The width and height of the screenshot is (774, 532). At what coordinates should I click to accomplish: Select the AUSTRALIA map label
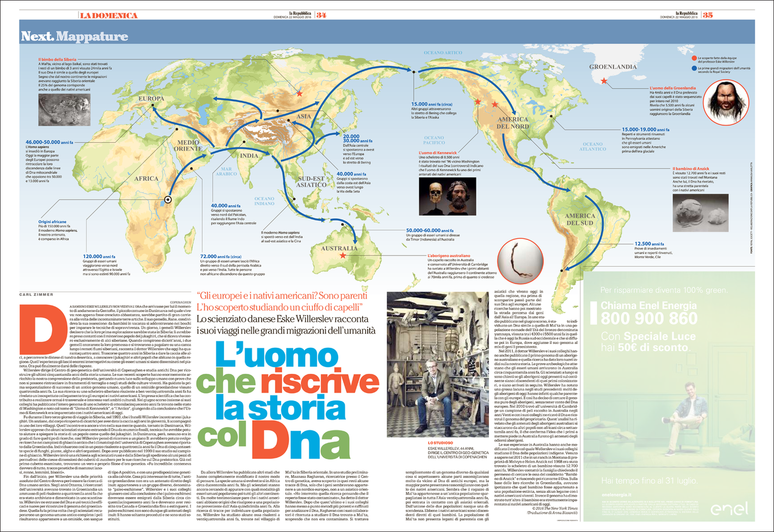[339, 248]
